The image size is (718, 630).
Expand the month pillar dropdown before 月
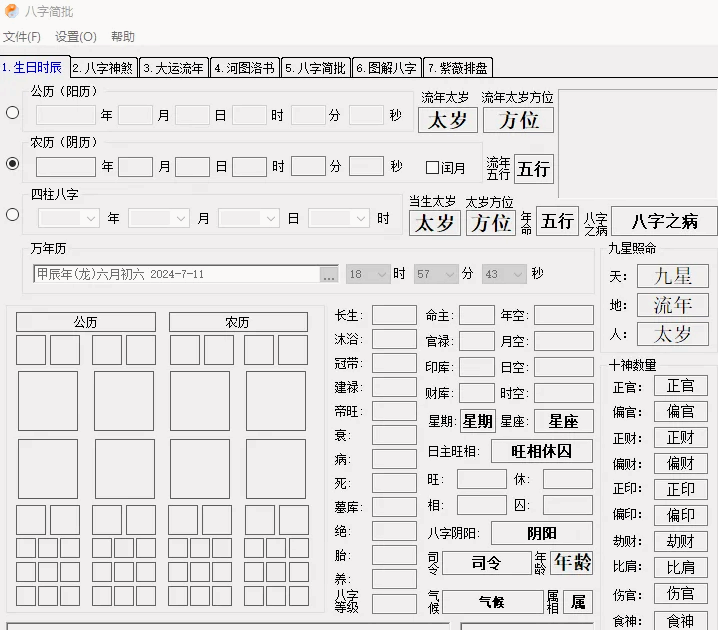pyautogui.click(x=180, y=218)
